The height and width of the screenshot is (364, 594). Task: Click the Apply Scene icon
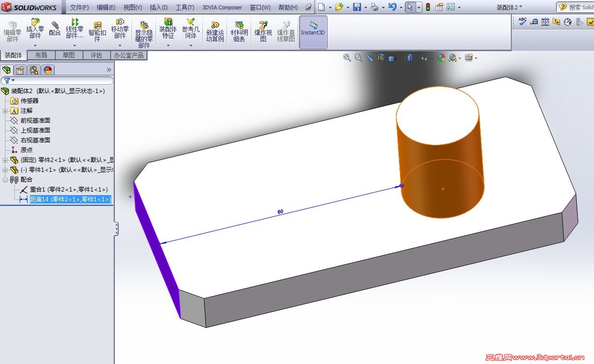point(453,58)
